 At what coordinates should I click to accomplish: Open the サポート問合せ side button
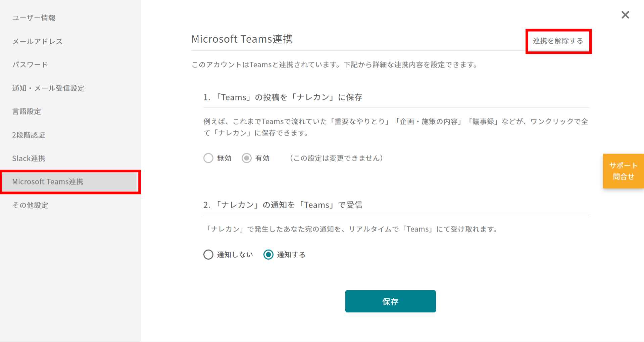point(623,171)
